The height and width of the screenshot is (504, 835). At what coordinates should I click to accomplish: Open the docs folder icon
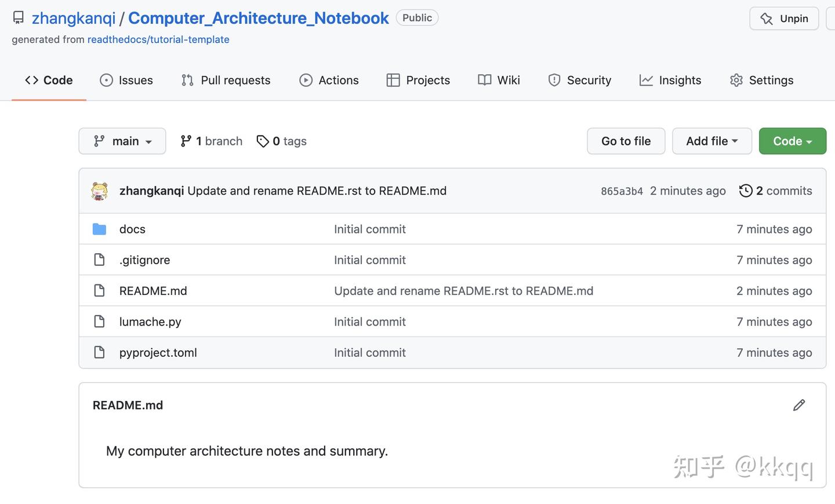(x=99, y=228)
